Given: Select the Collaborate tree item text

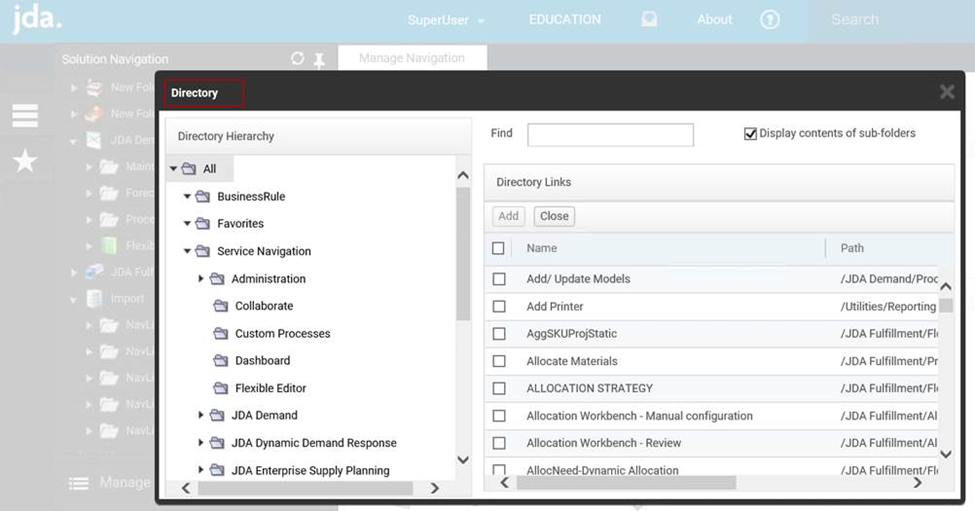Looking at the screenshot, I should click(x=264, y=306).
